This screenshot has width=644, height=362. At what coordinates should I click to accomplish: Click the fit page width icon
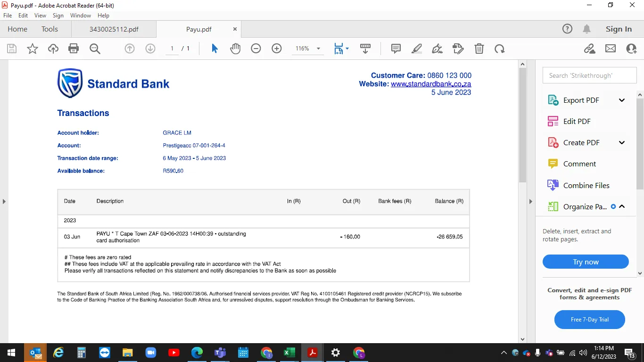(339, 49)
